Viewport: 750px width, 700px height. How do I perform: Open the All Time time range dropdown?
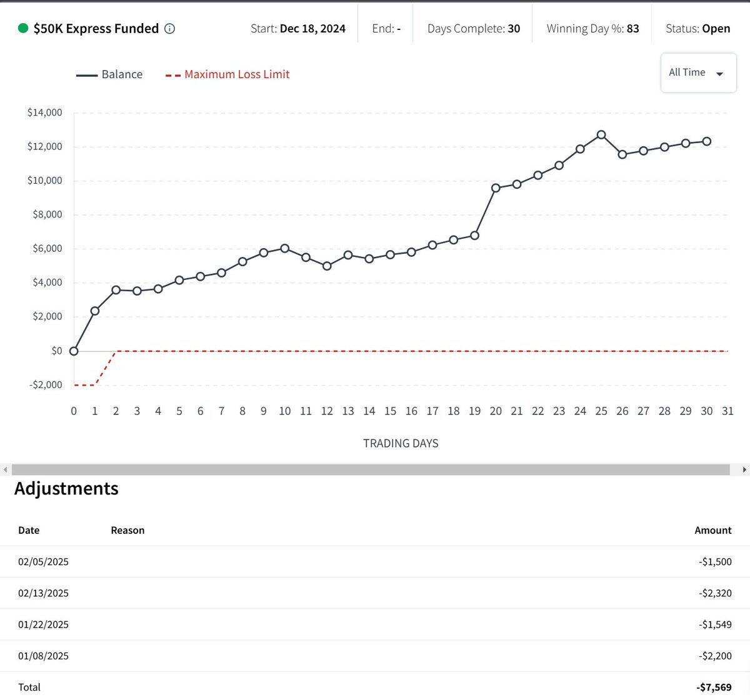click(698, 72)
